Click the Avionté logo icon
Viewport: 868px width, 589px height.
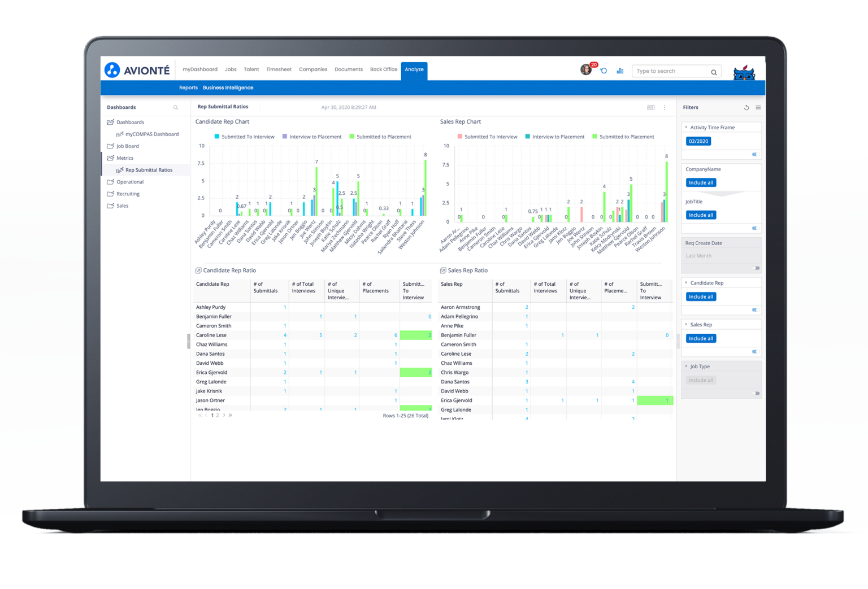tap(112, 69)
